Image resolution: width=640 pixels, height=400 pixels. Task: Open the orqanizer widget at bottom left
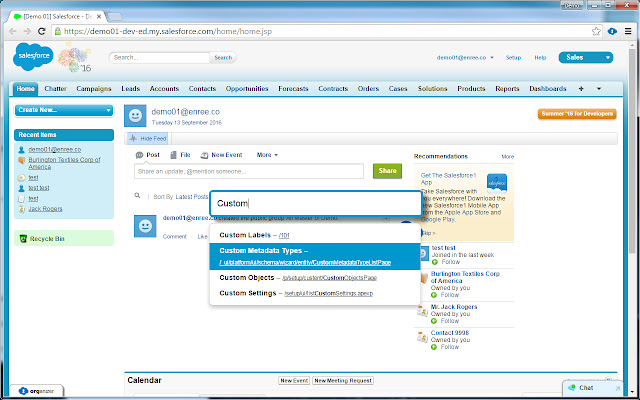coord(37,391)
